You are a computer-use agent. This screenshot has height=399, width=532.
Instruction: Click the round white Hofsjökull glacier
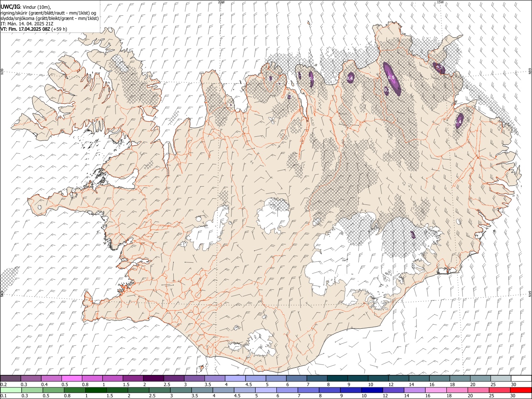coord(273,215)
